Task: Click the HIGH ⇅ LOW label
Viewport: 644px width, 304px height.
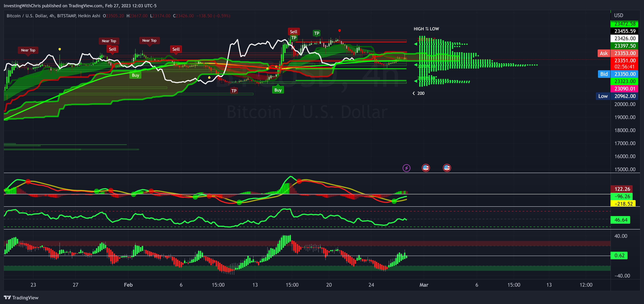Action: point(426,29)
